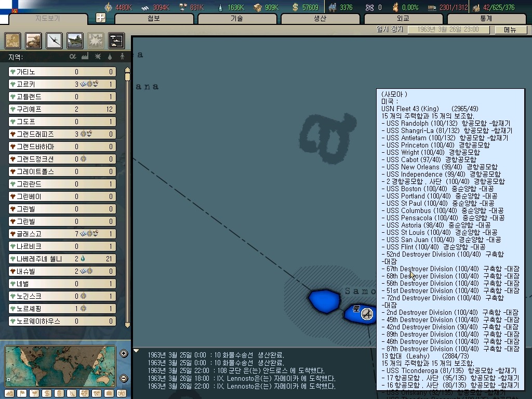Open the 외교 diplomacy tab
Image resolution: width=532 pixels, height=399 pixels.
[403, 18]
